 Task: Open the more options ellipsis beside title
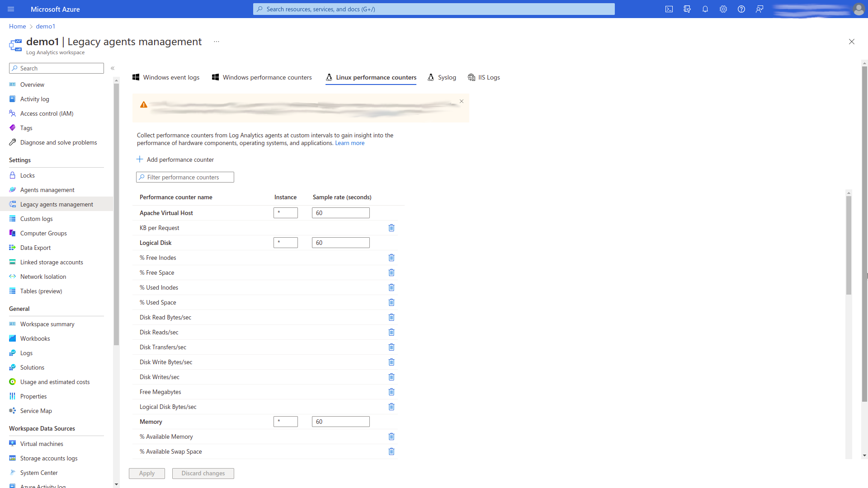(x=217, y=42)
